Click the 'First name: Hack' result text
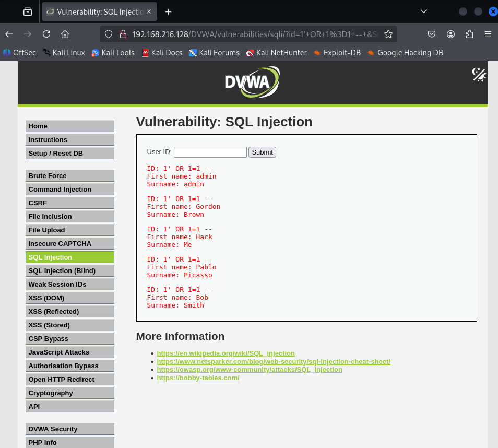The width and height of the screenshot is (498, 448). pyautogui.click(x=180, y=237)
